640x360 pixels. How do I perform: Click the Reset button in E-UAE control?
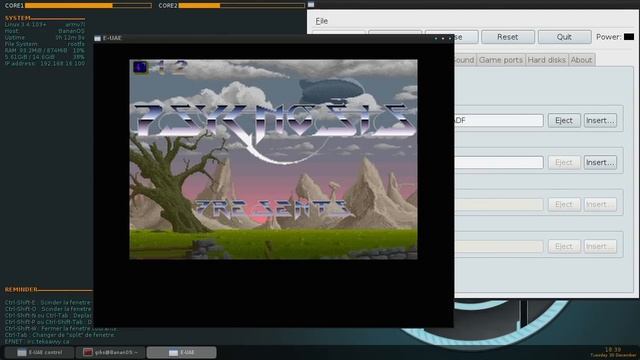[x=507, y=37]
